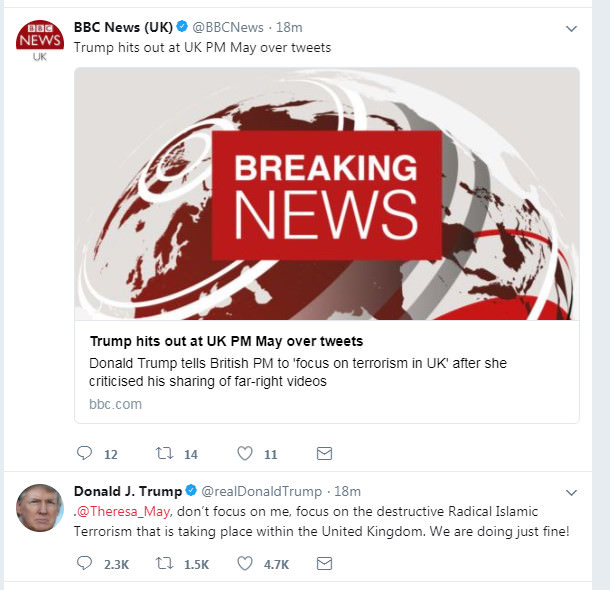This screenshot has height=590, width=610.
Task: Retweet Trump's tweet with 1.5K retweets
Action: point(165,563)
